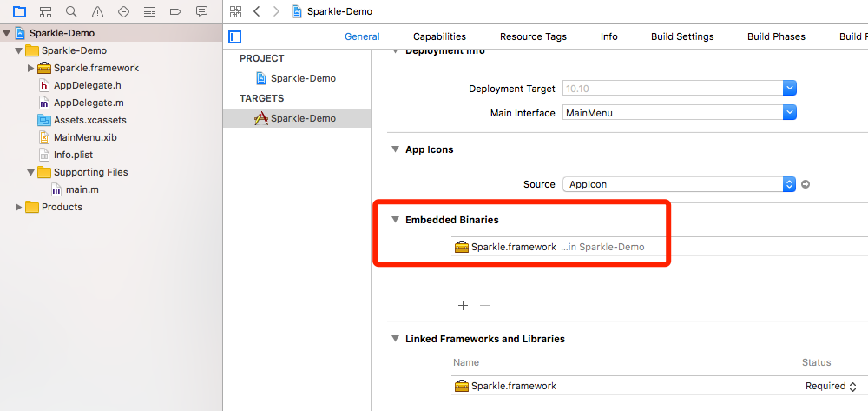The image size is (868, 411).
Task: Add an embedded binary with plus
Action: [464, 305]
